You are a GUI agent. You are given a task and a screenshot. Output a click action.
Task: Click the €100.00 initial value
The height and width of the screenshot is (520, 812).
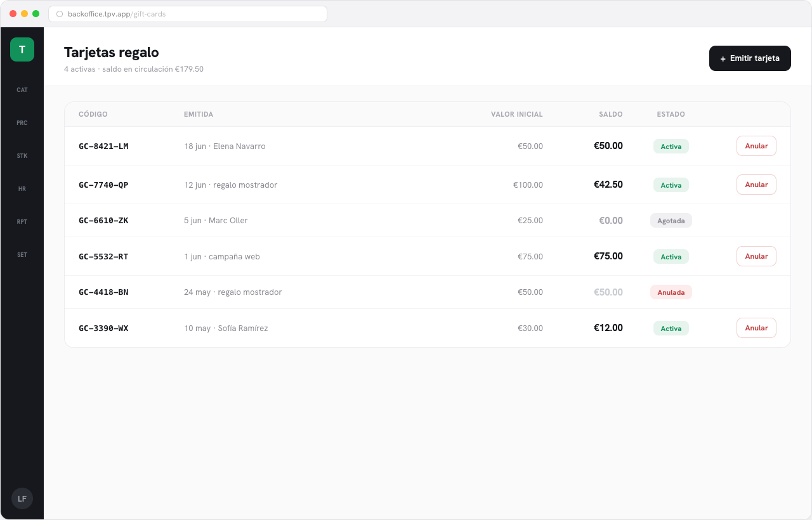pyautogui.click(x=528, y=185)
